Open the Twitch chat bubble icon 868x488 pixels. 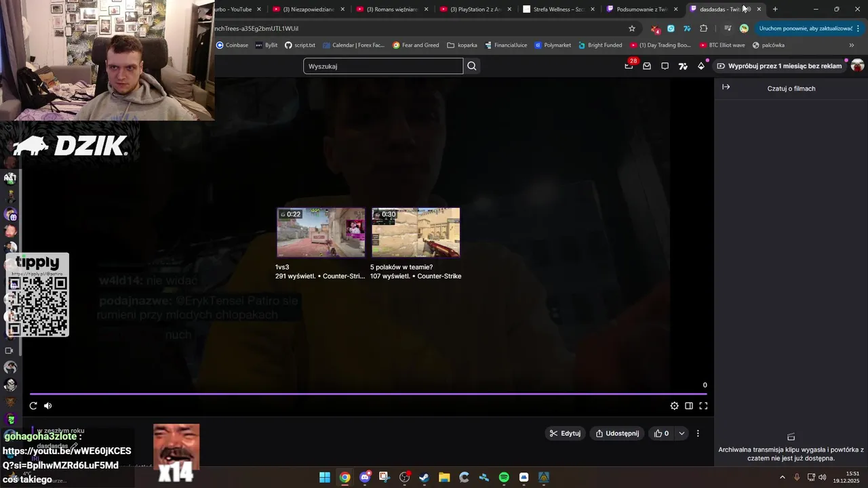[665, 66]
